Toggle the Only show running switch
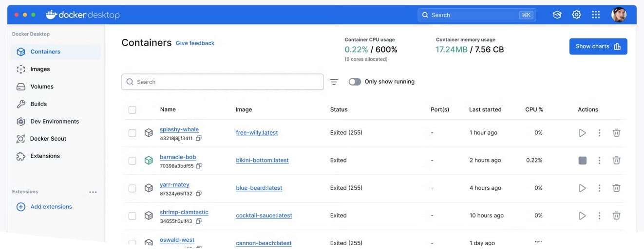Image resolution: width=644 pixels, height=252 pixels. (355, 82)
